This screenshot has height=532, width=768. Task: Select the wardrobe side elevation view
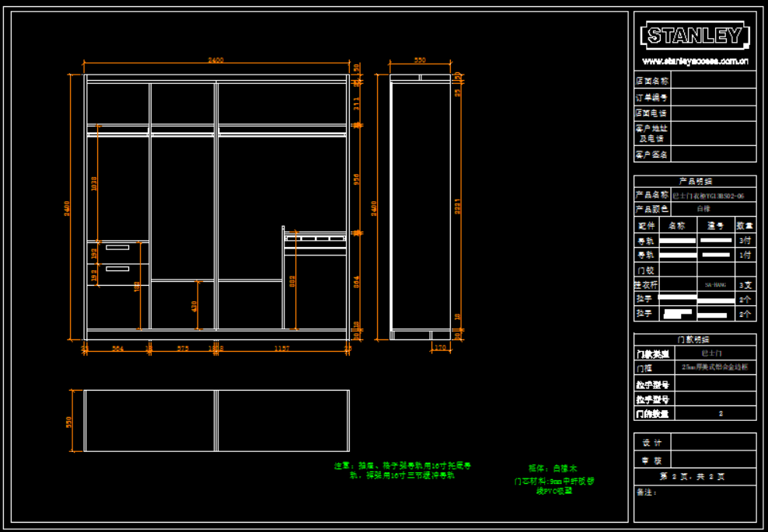pos(421,207)
